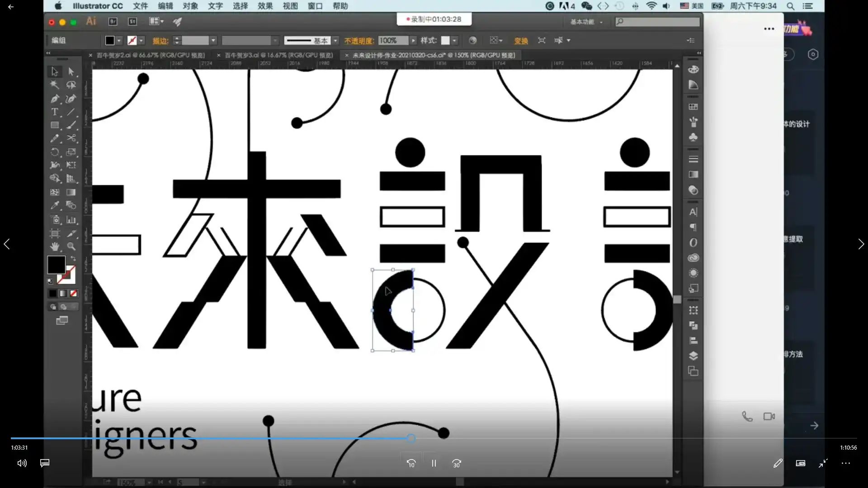Viewport: 868px width, 488px height.
Task: Choose the Eyedropper tool
Action: pyautogui.click(x=55, y=206)
